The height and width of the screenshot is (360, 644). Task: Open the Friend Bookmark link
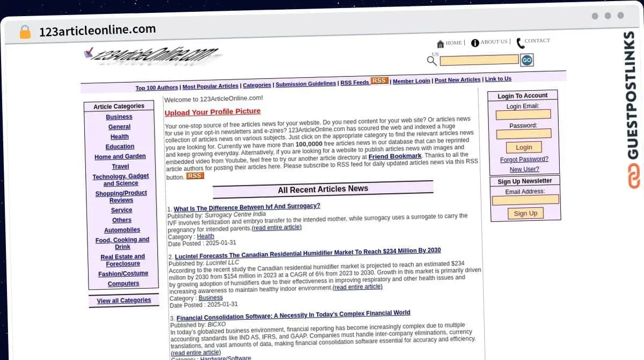(x=395, y=156)
